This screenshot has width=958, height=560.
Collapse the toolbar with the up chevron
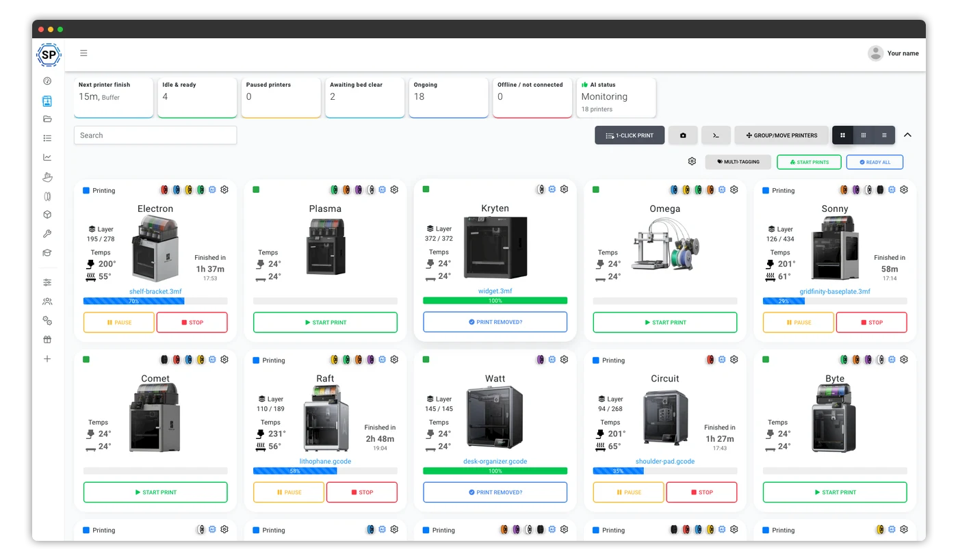pos(907,135)
